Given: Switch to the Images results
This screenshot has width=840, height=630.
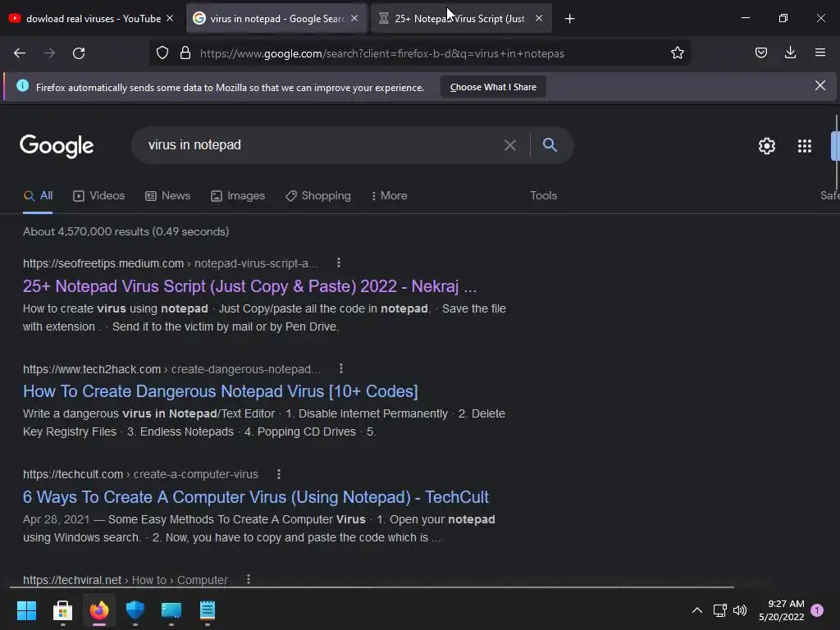Looking at the screenshot, I should [x=238, y=195].
